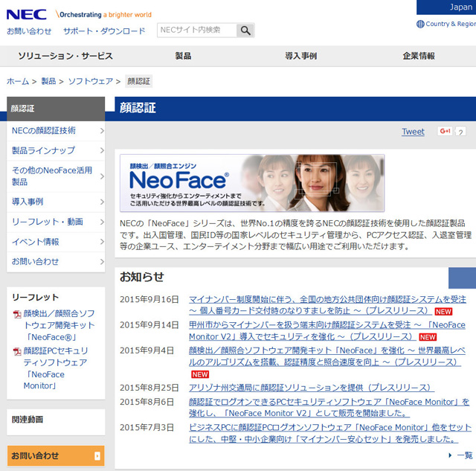Go to ソフトウェア breadcrumb
This screenshot has height=471, width=476.
(91, 81)
